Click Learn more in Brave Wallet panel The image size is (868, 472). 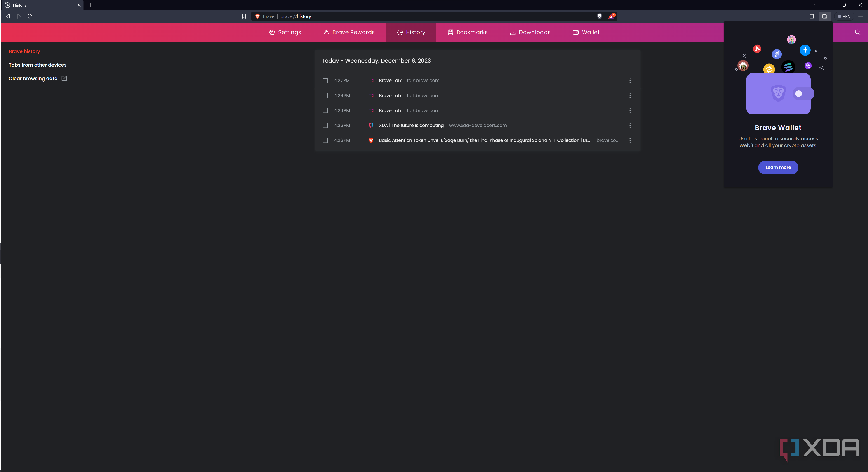coord(778,167)
